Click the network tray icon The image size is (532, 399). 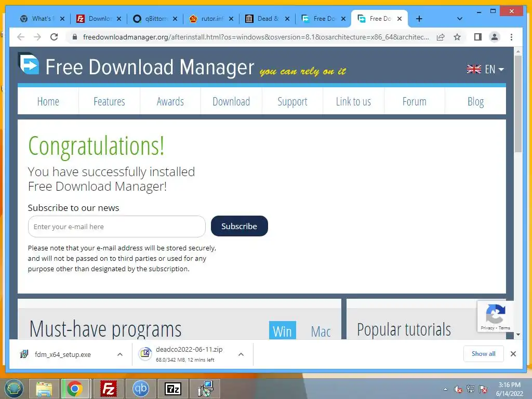pyautogui.click(x=470, y=389)
